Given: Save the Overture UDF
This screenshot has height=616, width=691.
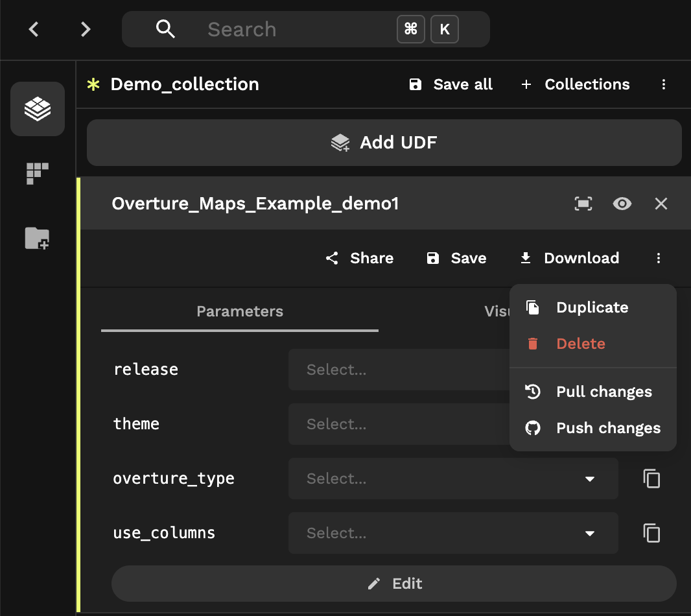Looking at the screenshot, I should tap(456, 258).
